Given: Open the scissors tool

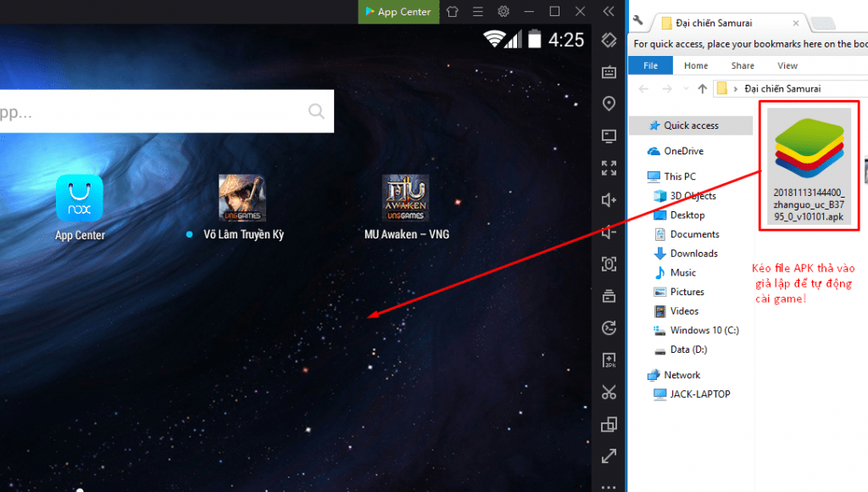Looking at the screenshot, I should 609,392.
